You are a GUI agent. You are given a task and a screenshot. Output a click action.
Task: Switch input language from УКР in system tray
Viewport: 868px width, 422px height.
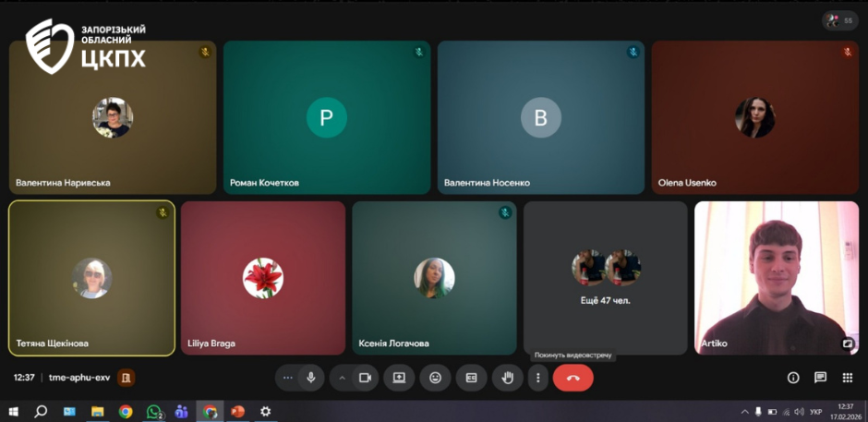coord(815,412)
